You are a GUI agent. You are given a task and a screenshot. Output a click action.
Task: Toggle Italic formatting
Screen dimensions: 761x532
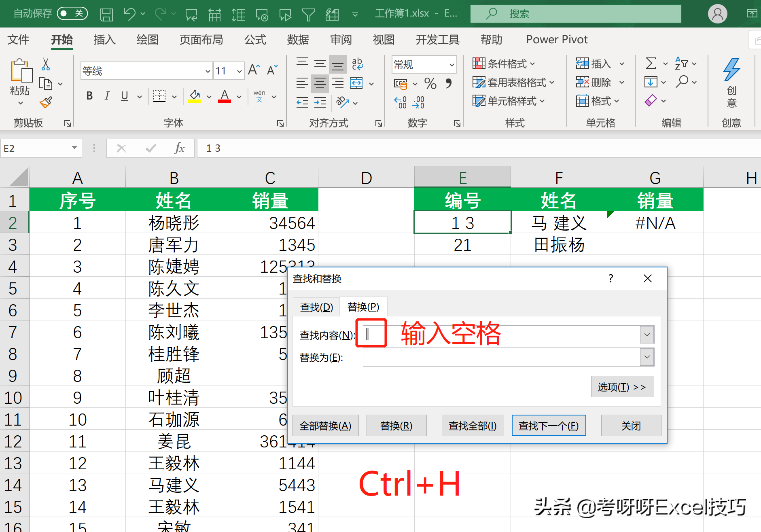pyautogui.click(x=107, y=96)
